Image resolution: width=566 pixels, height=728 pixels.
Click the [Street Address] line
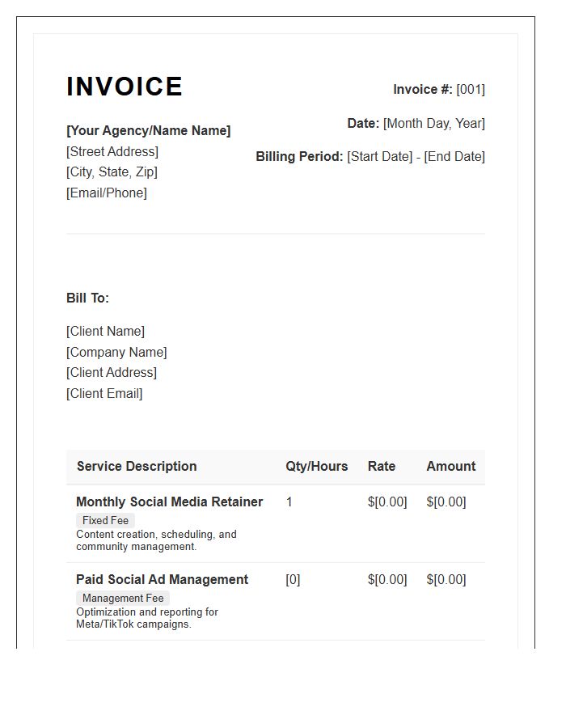click(x=112, y=151)
